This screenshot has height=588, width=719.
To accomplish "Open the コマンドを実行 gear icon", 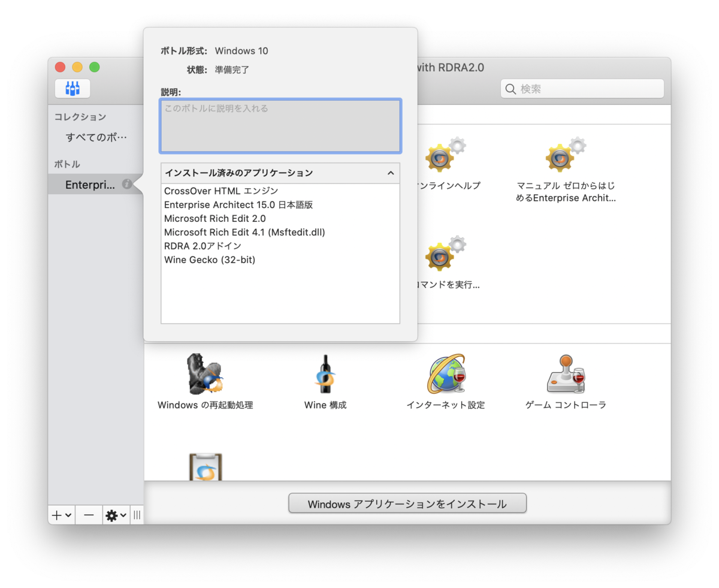I will [445, 254].
